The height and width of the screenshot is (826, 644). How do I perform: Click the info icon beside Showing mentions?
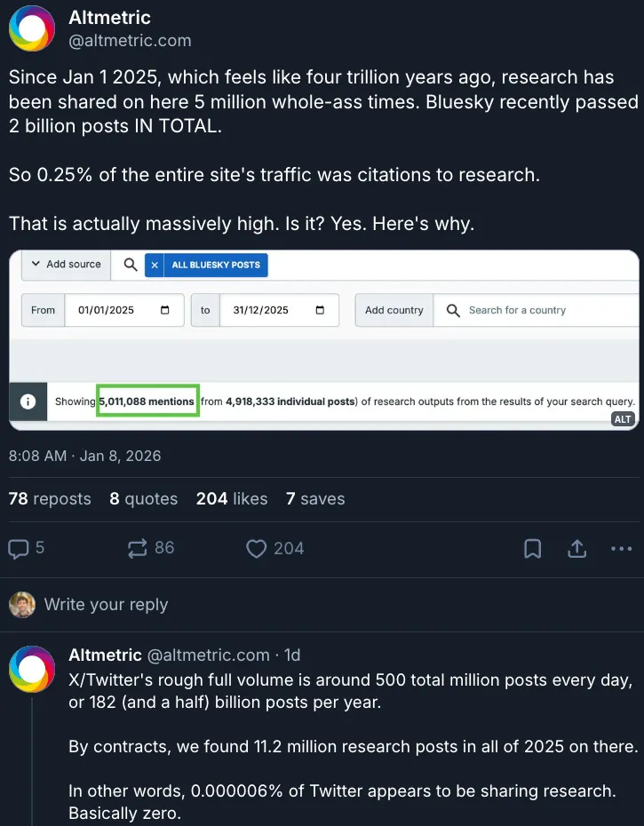tap(28, 401)
